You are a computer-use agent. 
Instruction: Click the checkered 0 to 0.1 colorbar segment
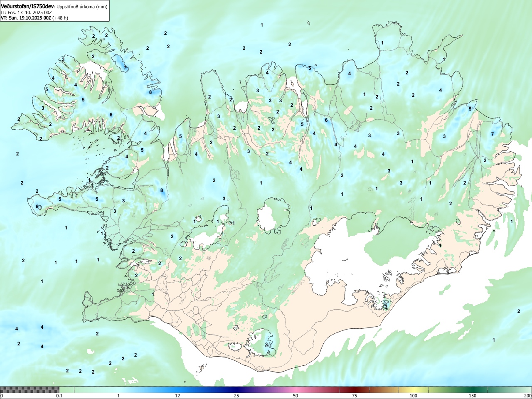(30, 389)
